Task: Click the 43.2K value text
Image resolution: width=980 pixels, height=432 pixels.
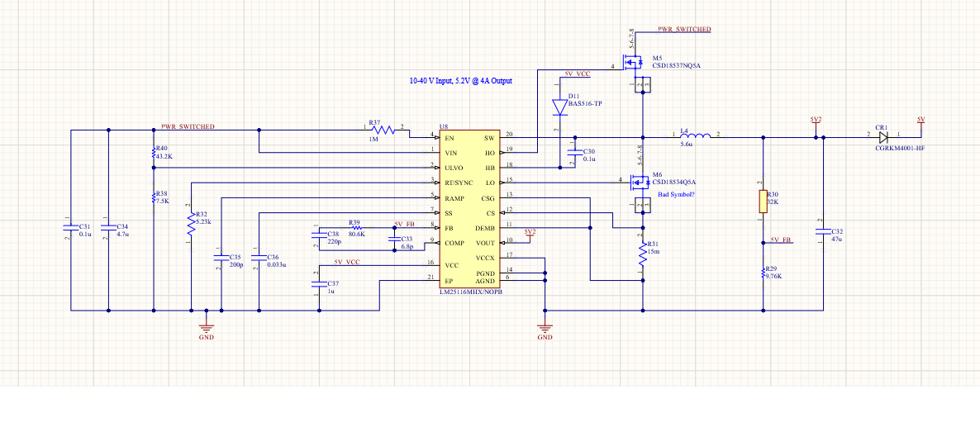Action: pos(164,156)
